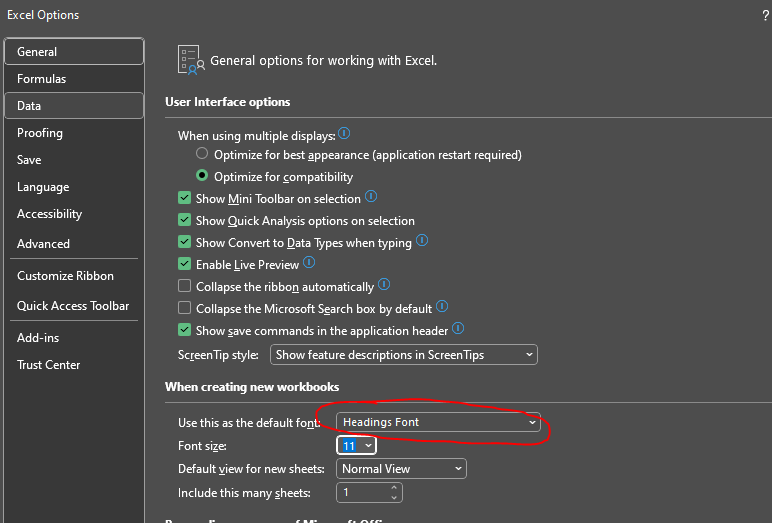Open the Formulas category

tap(74, 79)
